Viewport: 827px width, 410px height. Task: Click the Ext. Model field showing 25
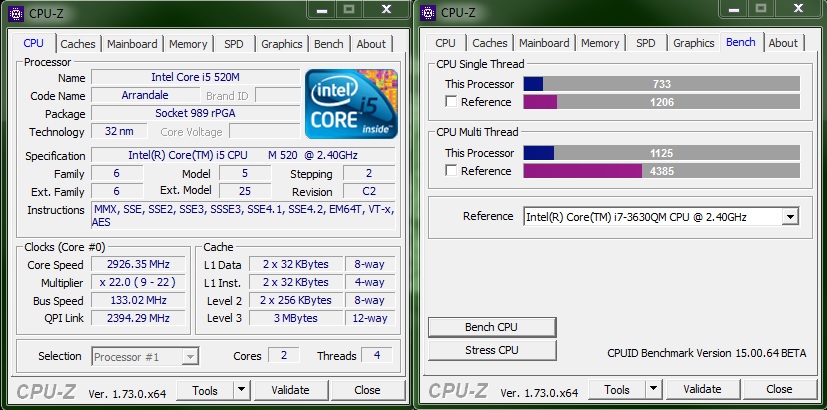(245, 191)
